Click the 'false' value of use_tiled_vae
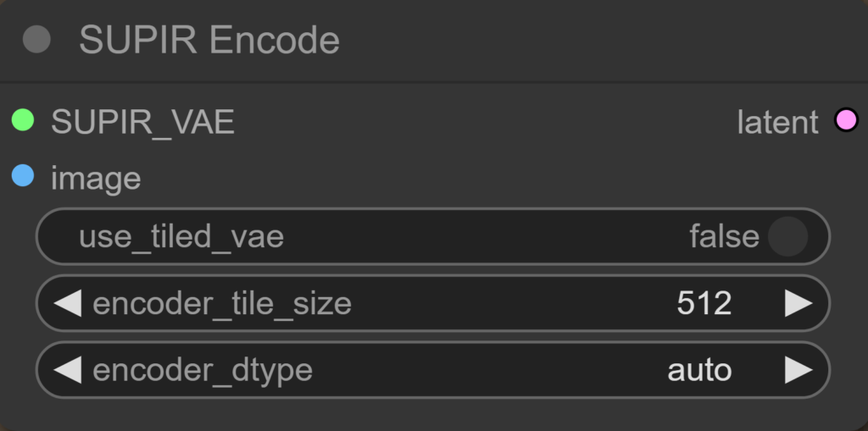Viewport: 868px width, 431px height. coord(723,237)
